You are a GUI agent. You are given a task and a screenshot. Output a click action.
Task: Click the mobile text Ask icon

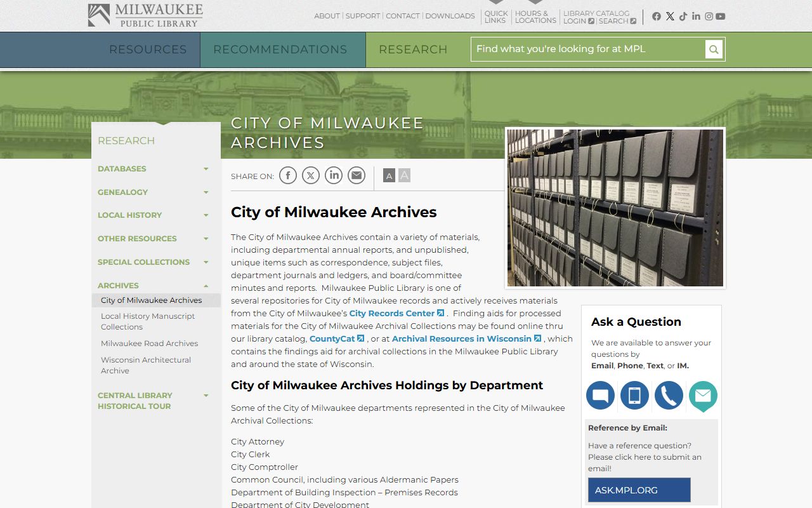tap(634, 396)
